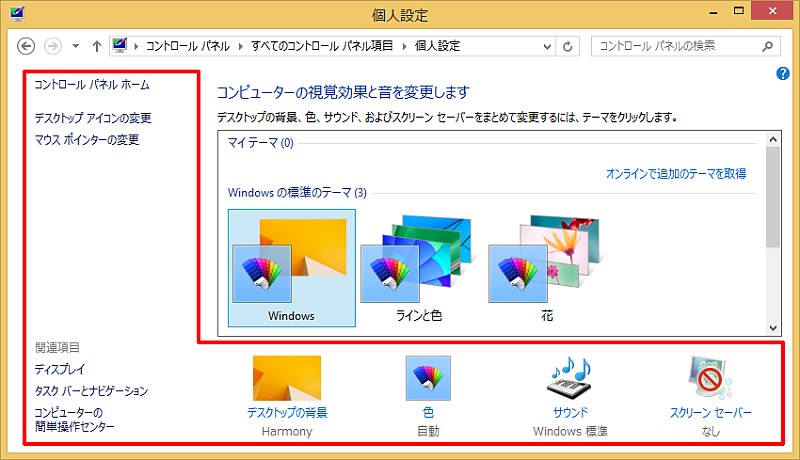Click the forward navigation arrow

[x=53, y=46]
